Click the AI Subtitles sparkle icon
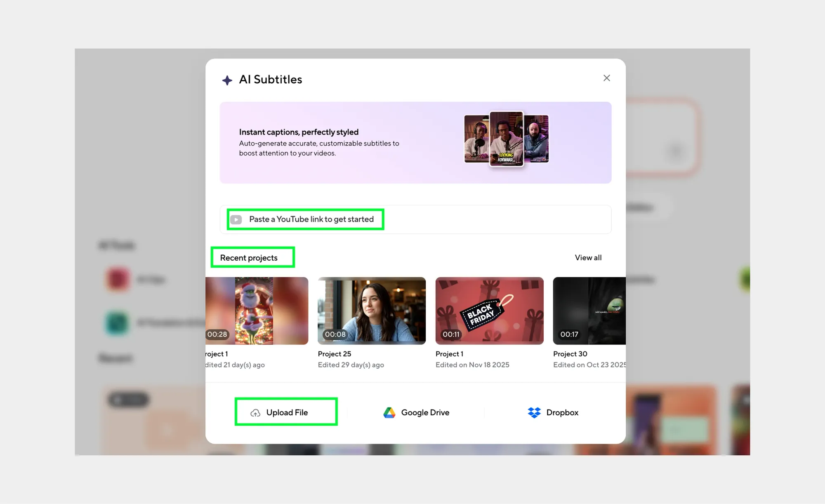Image resolution: width=825 pixels, height=504 pixels. [x=227, y=80]
